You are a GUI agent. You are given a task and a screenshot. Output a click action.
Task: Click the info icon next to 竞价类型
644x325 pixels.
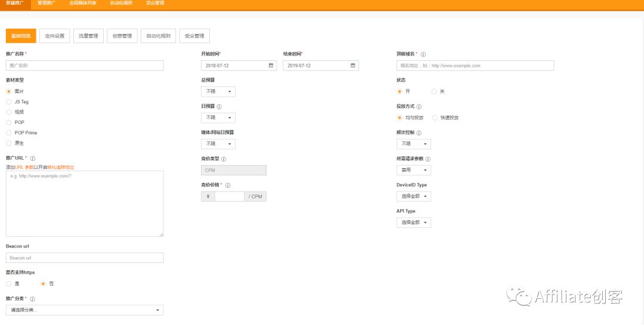[x=224, y=159]
